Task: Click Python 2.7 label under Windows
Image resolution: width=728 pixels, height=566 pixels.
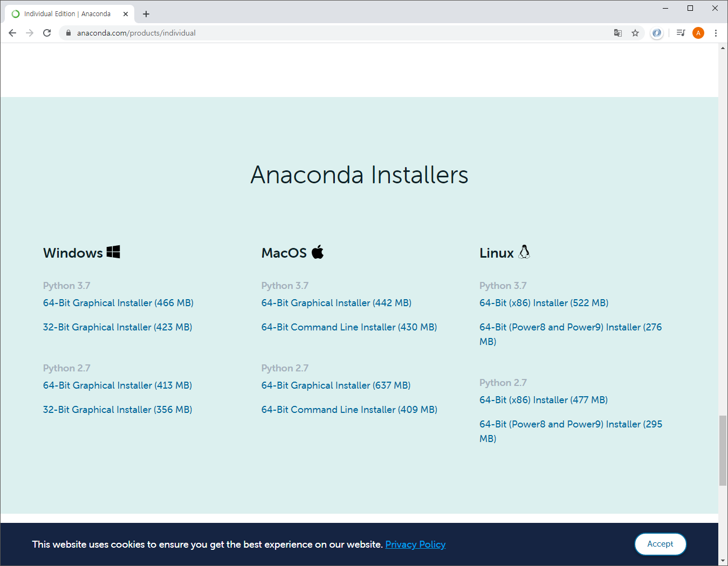Action: [x=67, y=368]
